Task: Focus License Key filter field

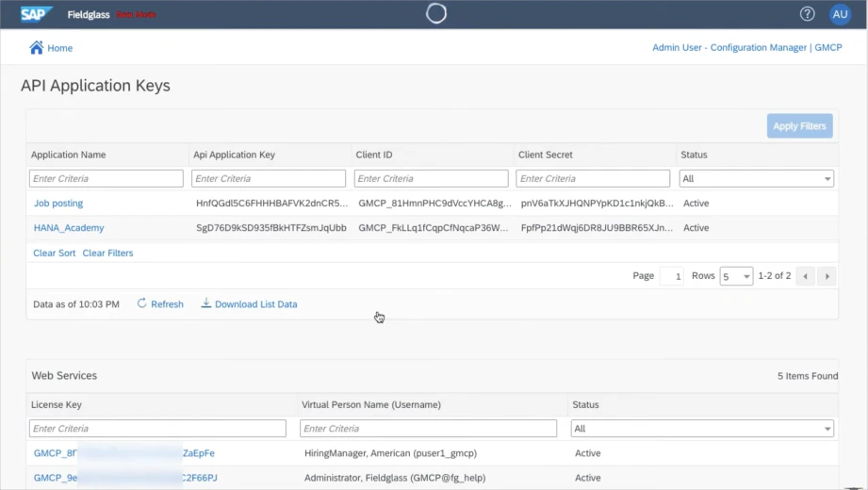Action: coord(157,429)
